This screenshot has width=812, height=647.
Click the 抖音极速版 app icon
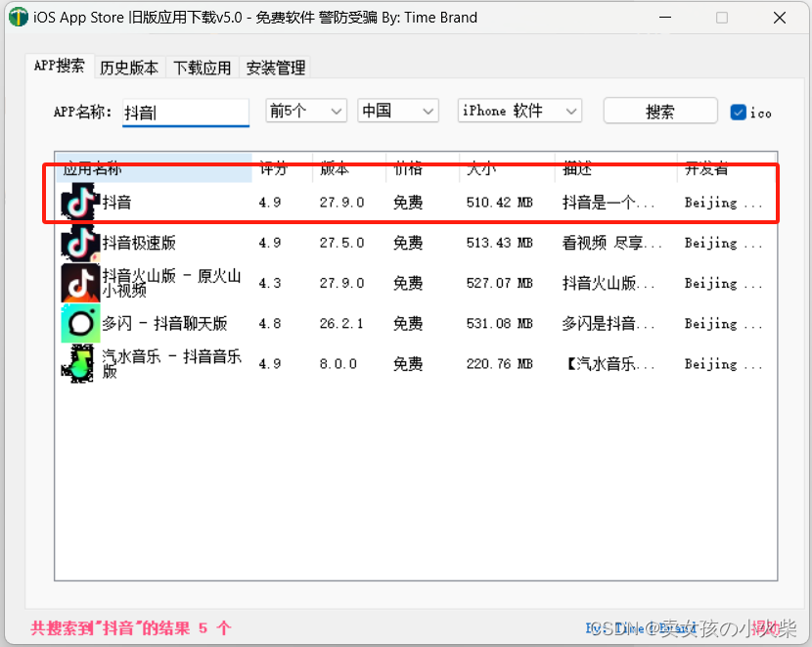point(81,242)
